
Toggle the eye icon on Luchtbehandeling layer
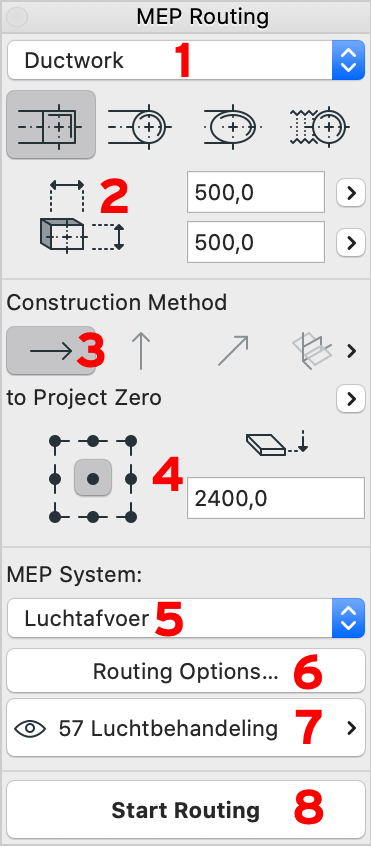[x=31, y=728]
